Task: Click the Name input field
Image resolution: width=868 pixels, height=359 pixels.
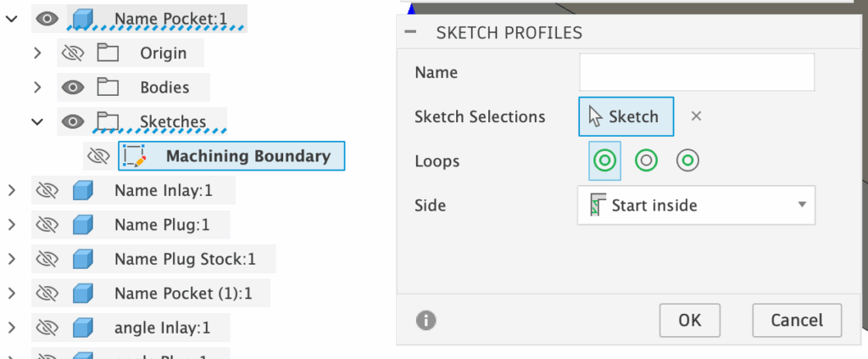Action: (696, 72)
